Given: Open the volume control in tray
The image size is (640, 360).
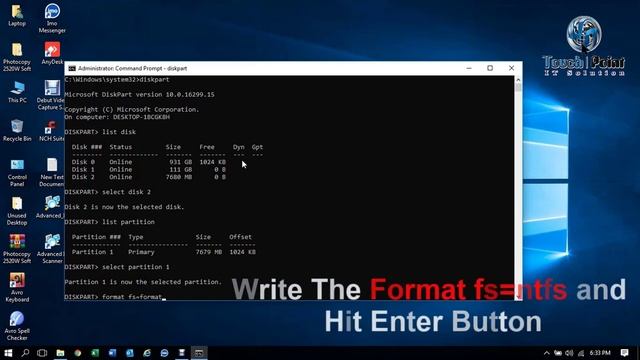Looking at the screenshot, I should point(569,353).
